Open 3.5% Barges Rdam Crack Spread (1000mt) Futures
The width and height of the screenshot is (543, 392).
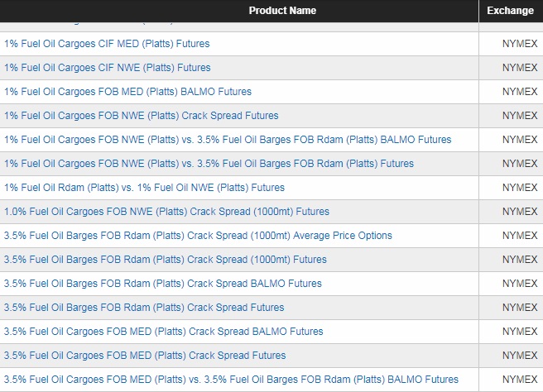166,260
